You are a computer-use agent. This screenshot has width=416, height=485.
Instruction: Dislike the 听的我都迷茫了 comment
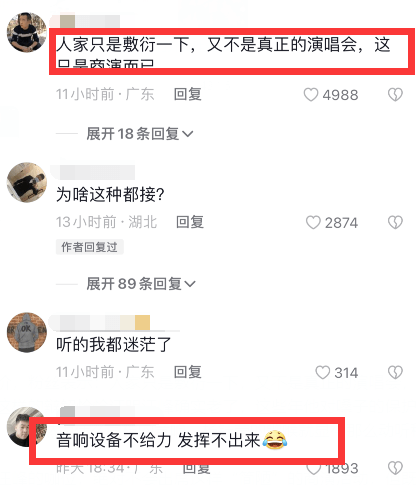pos(395,372)
